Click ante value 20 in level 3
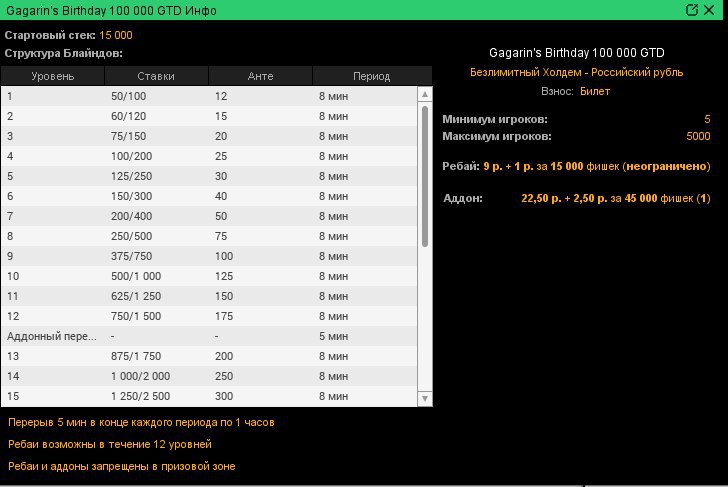The width and height of the screenshot is (728, 487). click(221, 136)
